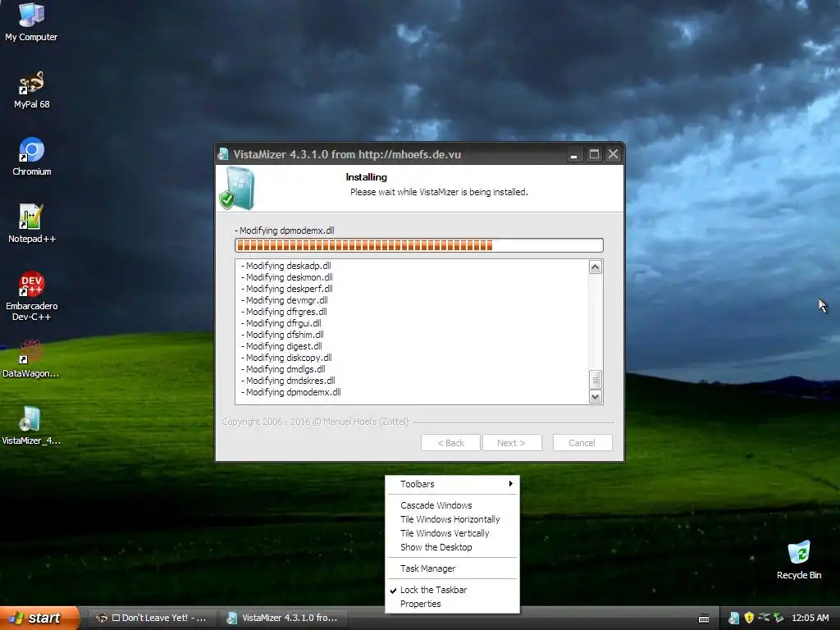840x630 pixels.
Task: Click the Cancel button in installer
Action: (582, 443)
